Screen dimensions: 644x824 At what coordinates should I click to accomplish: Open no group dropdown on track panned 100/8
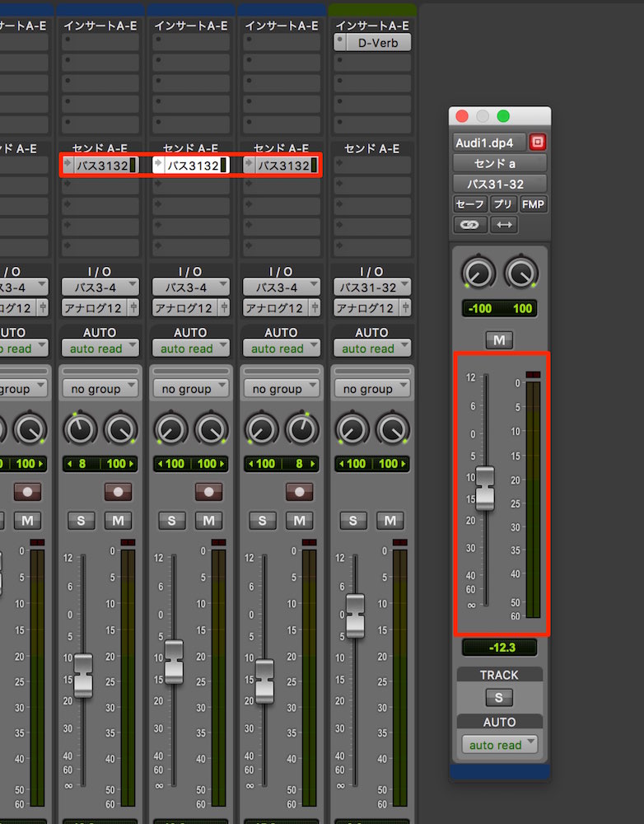pyautogui.click(x=282, y=389)
